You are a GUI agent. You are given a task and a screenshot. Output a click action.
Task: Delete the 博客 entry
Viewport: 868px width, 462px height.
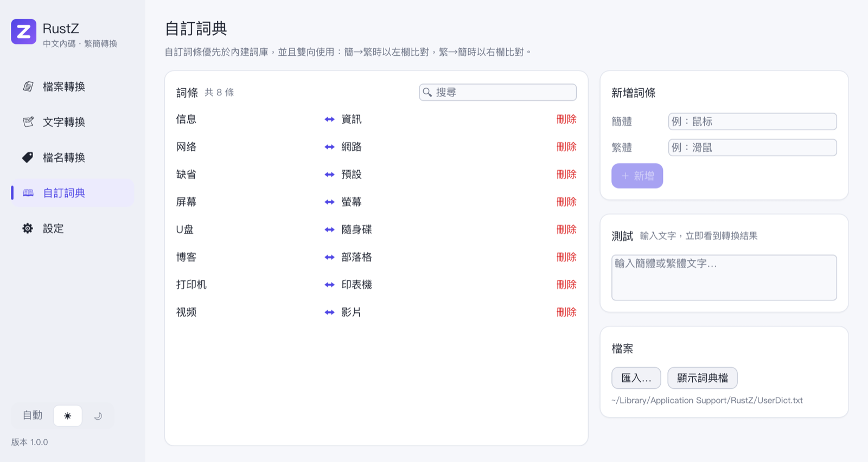(x=566, y=258)
